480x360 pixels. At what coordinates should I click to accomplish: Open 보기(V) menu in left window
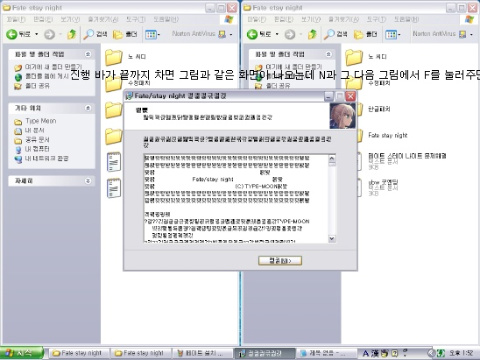70,19
